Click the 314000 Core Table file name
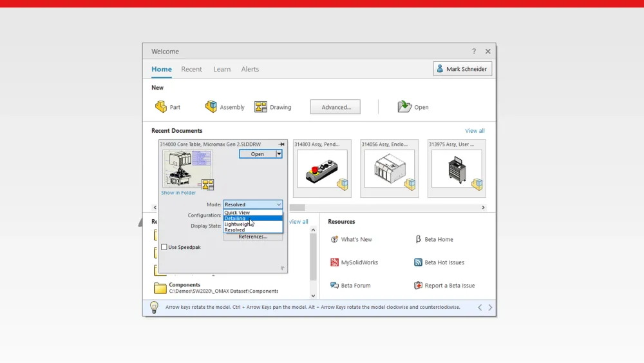Screen dimensions: 644x363 point(210,144)
